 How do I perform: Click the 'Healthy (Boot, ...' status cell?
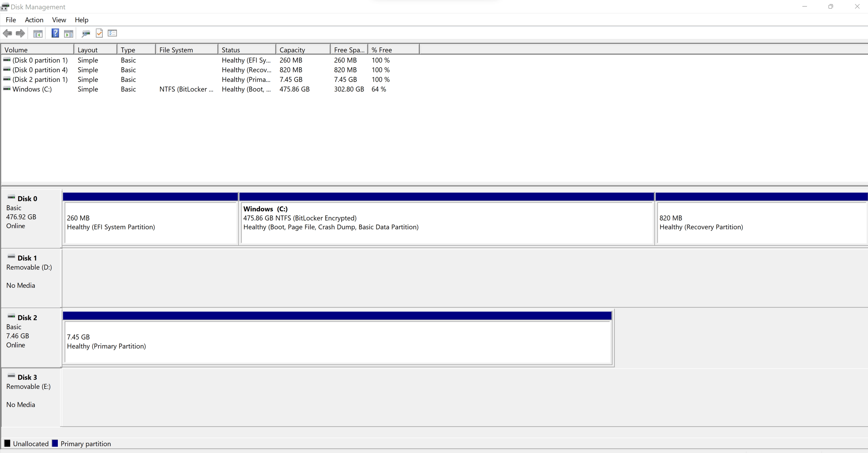(x=246, y=89)
